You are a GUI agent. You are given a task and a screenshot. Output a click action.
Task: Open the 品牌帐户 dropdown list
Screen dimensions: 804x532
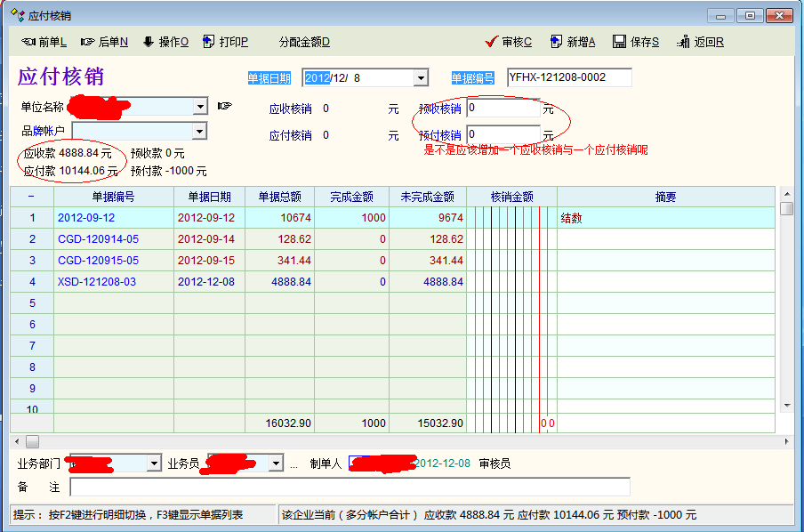200,132
